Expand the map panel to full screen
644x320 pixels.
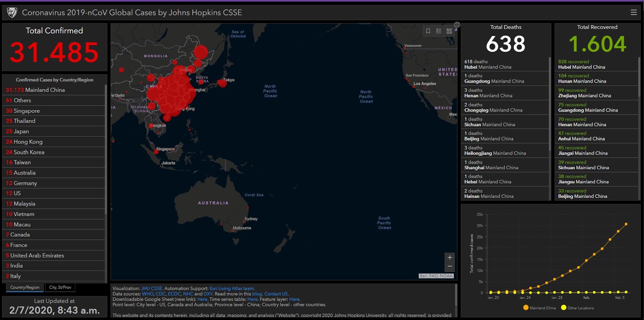click(x=457, y=25)
